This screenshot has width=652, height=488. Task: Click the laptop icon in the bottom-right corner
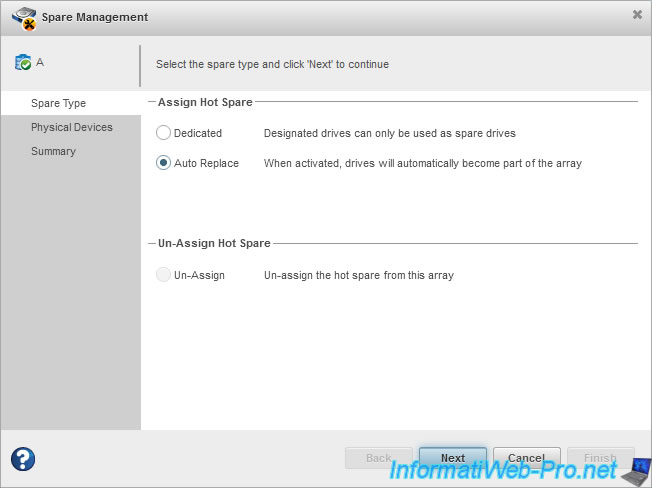[x=634, y=467]
